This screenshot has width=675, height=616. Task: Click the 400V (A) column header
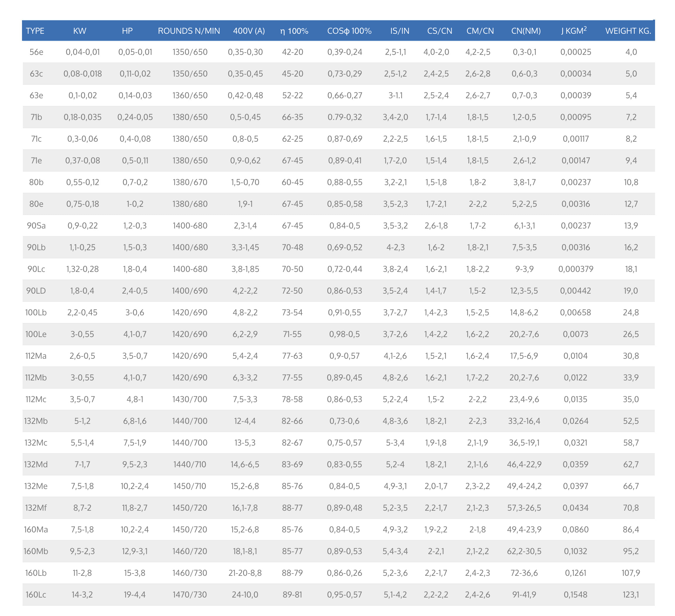[249, 31]
